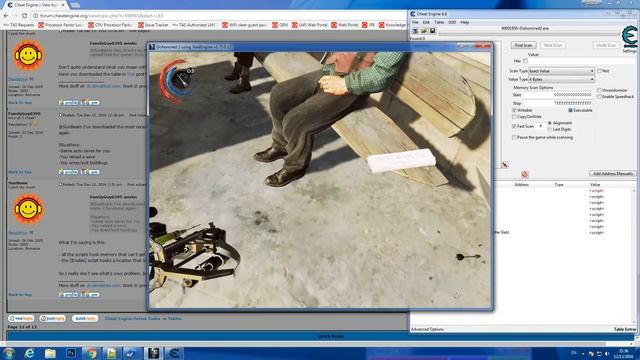Open the Value Type dropdown

click(561, 79)
